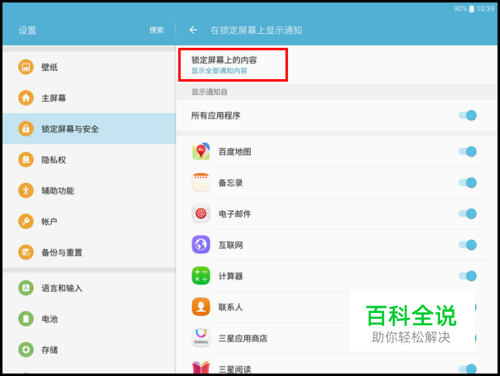Tap the Internet (互联网) browser icon

coord(201,245)
